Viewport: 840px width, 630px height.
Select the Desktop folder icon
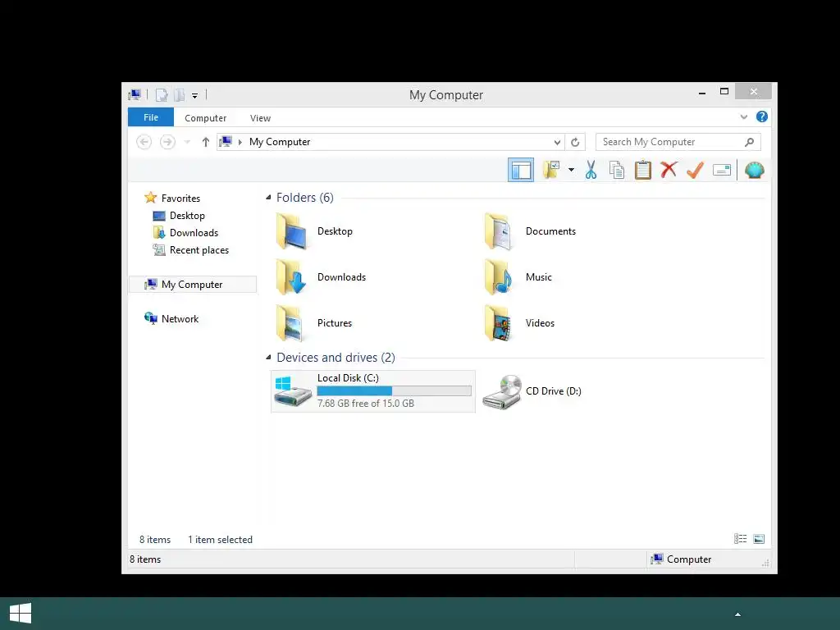click(292, 231)
